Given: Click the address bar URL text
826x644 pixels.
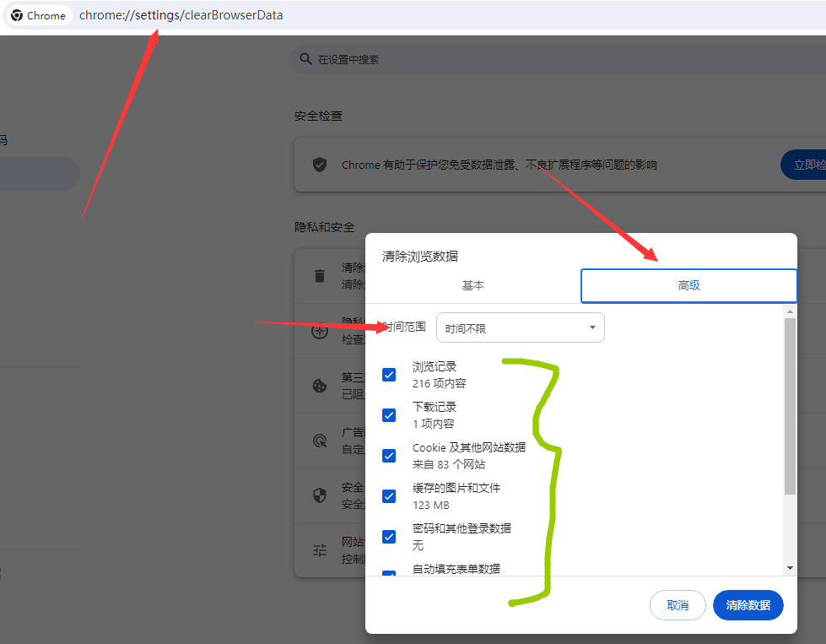Looking at the screenshot, I should (181, 15).
